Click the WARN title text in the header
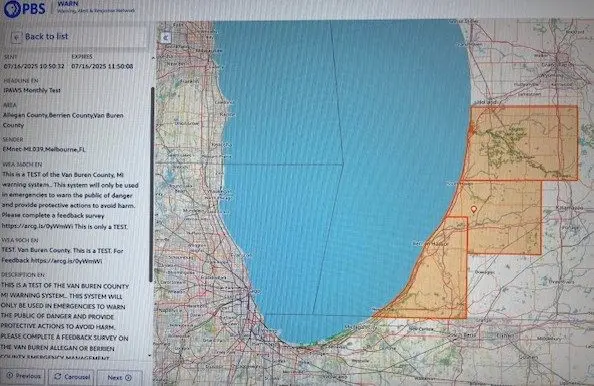Viewport: 594px width, 386px height. [68, 4]
